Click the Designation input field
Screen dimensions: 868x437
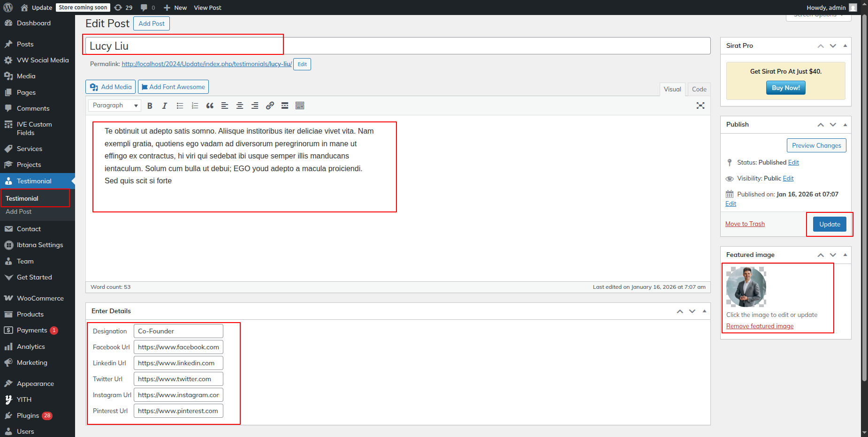point(178,332)
